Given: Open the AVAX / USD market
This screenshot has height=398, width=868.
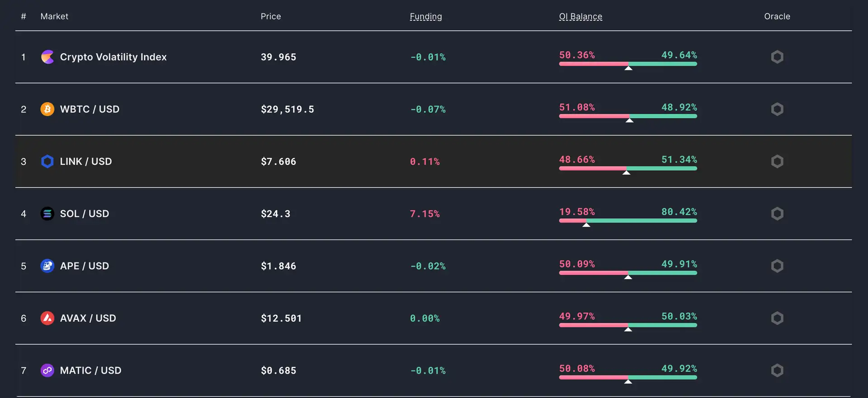Looking at the screenshot, I should pyautogui.click(x=88, y=318).
